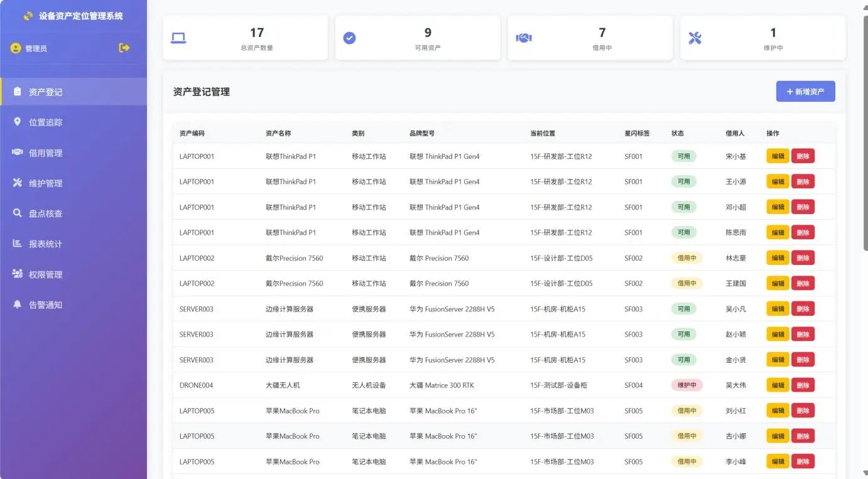
Task: Select the 借用中 badge on LAPTOP002 row
Action: (686, 257)
